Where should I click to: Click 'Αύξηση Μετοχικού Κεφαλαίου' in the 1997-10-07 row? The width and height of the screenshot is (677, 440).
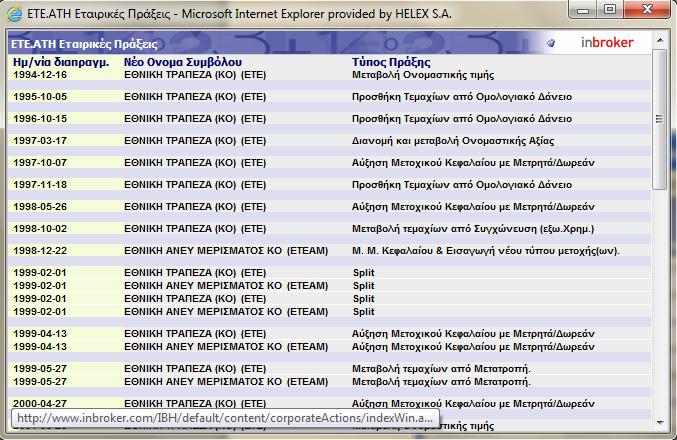tap(473, 163)
